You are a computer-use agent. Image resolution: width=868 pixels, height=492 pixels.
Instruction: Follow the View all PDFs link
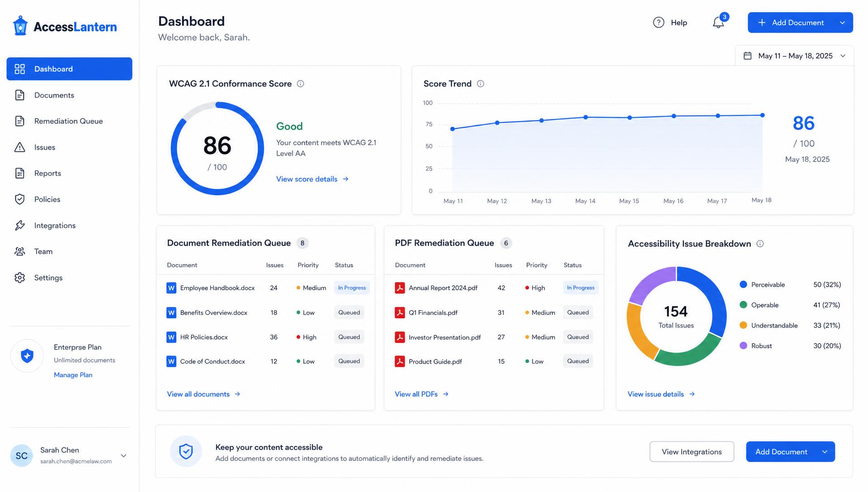tap(421, 394)
